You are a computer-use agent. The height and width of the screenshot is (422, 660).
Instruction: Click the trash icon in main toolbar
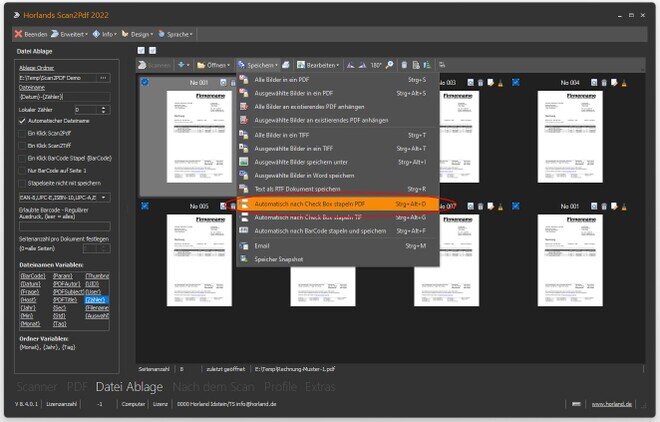(x=404, y=65)
